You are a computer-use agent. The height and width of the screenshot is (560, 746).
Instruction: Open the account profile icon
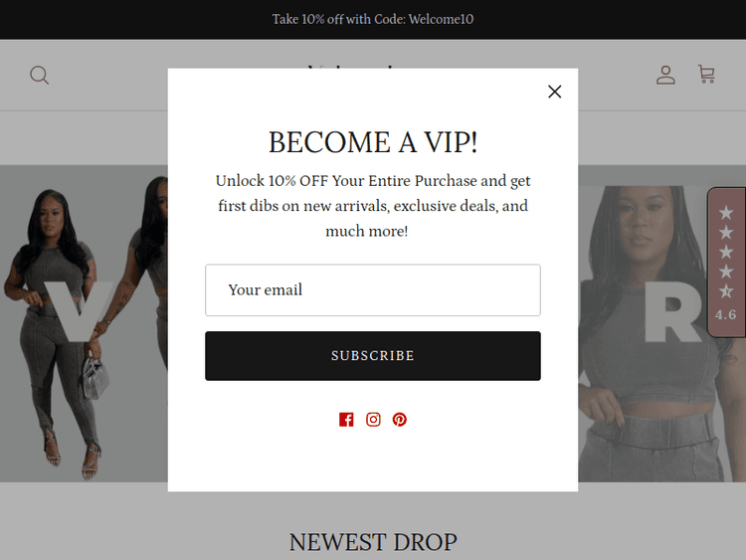pyautogui.click(x=665, y=76)
